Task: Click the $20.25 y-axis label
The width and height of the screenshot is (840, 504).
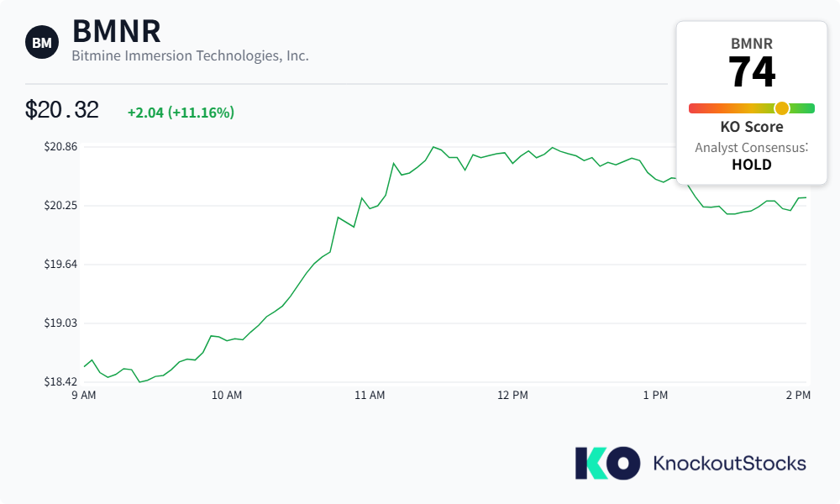Action: click(60, 205)
